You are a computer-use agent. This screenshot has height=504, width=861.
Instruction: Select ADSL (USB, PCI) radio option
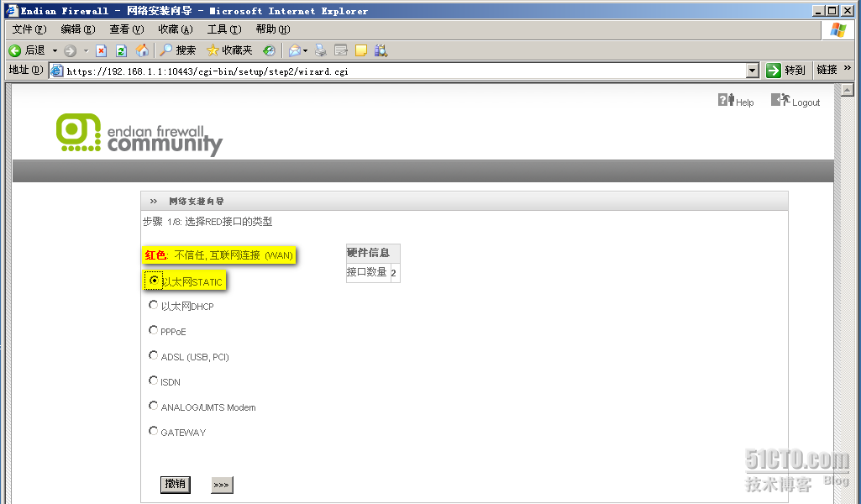(153, 355)
